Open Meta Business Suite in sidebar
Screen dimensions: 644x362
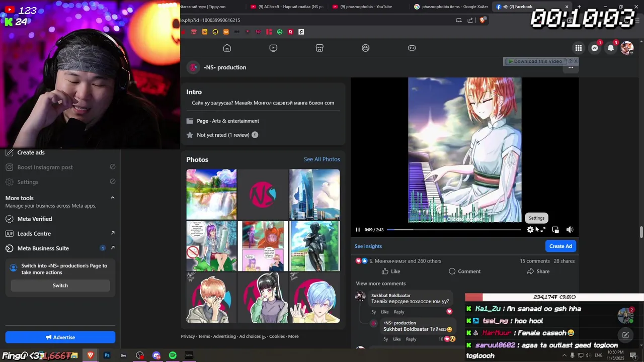43,248
